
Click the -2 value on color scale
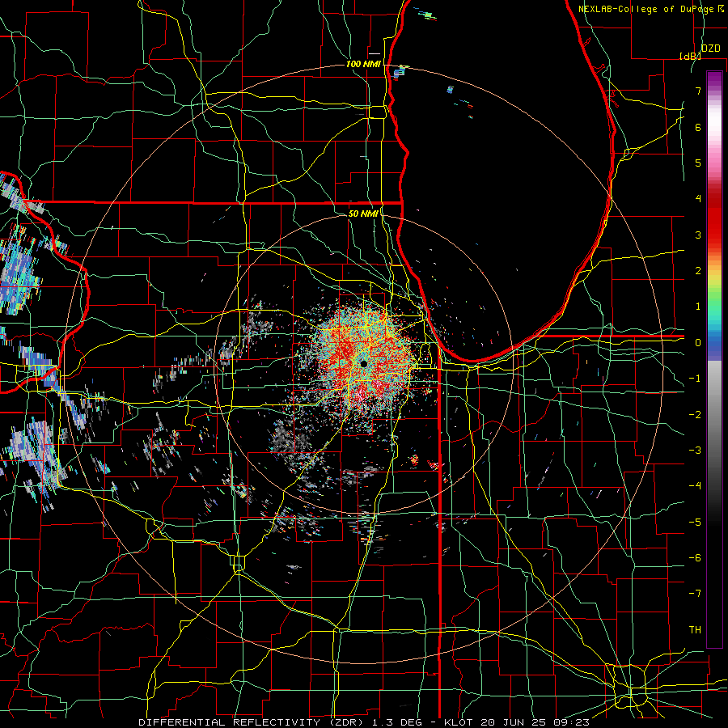pyautogui.click(x=695, y=415)
